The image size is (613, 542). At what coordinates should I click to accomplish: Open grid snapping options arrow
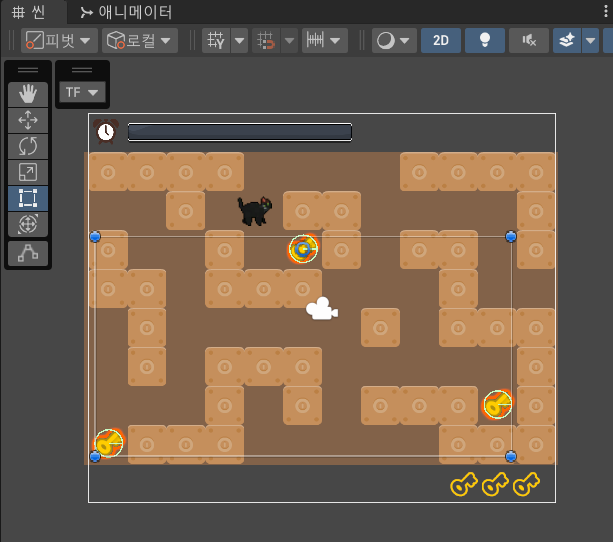point(289,40)
